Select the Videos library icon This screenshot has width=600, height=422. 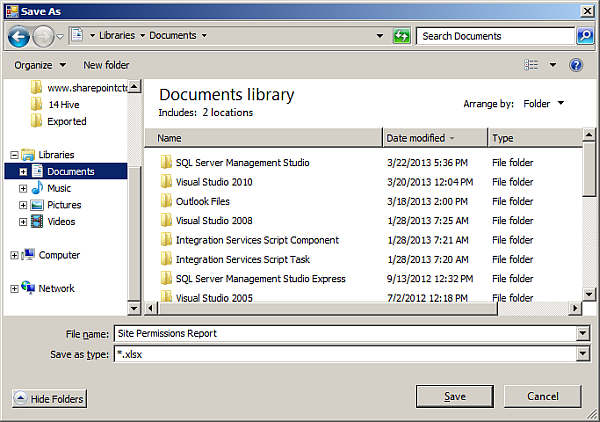(37, 221)
